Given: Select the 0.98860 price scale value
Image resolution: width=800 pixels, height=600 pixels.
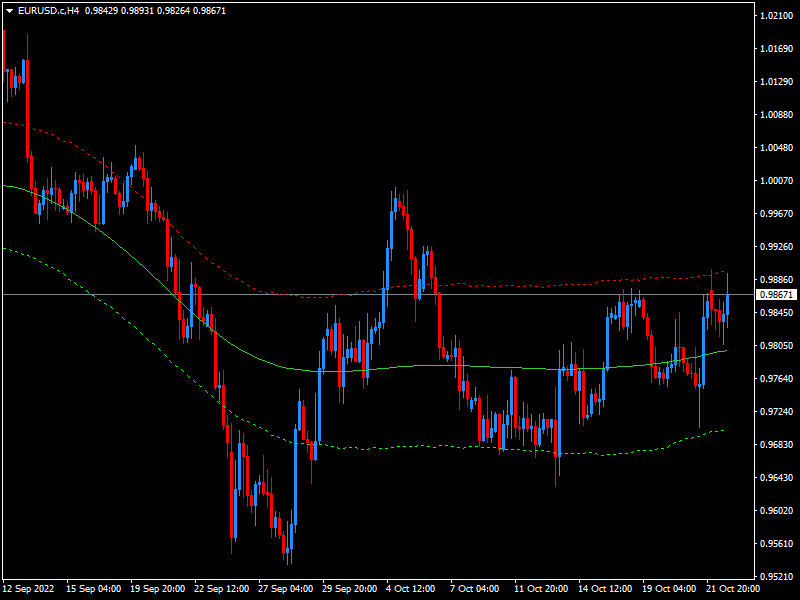Looking at the screenshot, I should (777, 280).
